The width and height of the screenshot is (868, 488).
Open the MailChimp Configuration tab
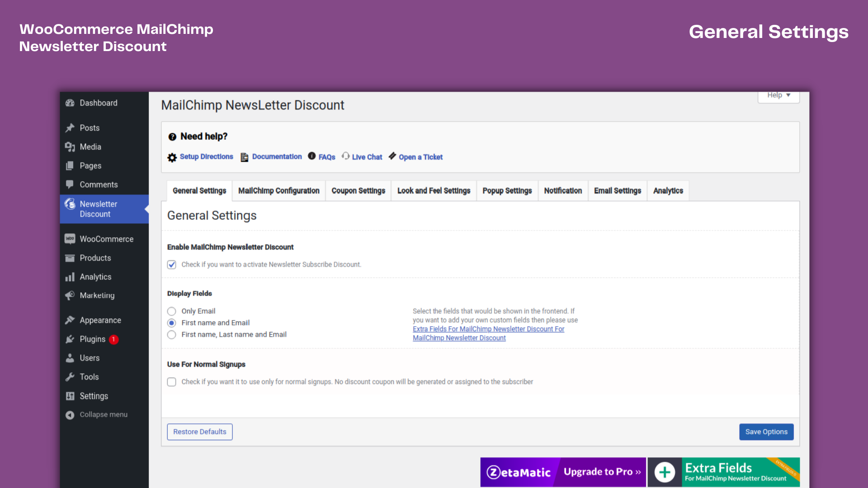[279, 191]
